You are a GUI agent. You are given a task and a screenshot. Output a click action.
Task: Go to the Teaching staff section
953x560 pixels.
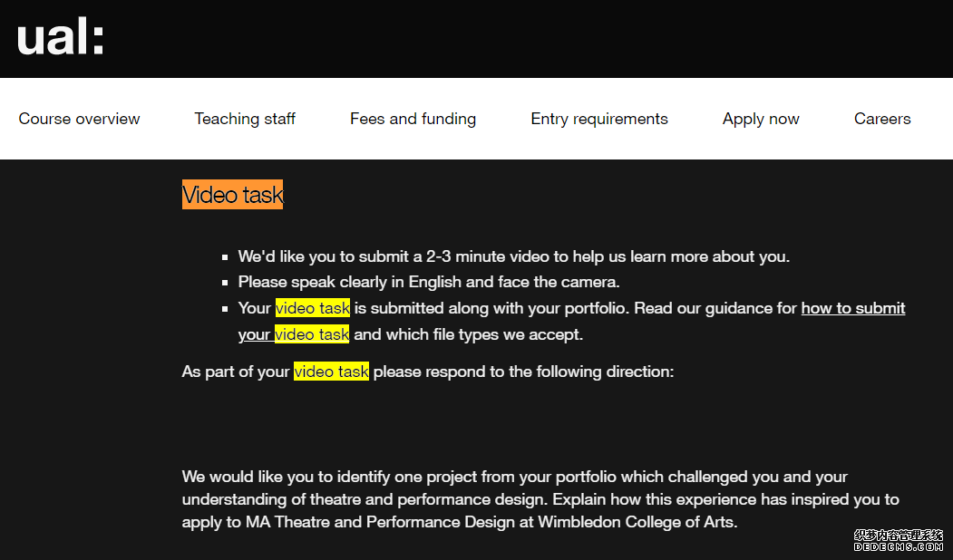pos(245,119)
